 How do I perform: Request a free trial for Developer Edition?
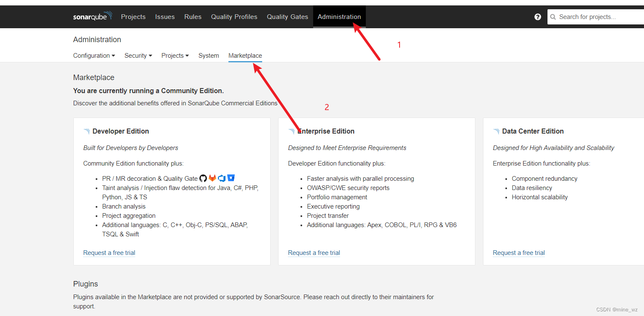tap(109, 253)
